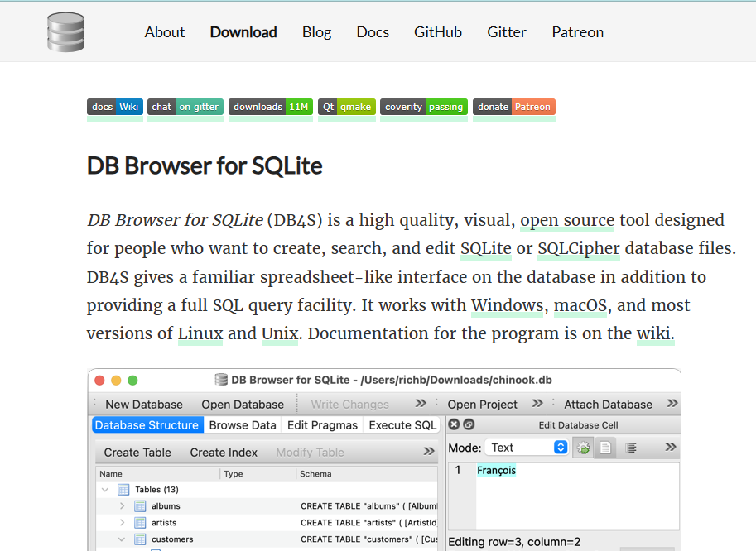756x551 pixels.
Task: Follow the SQLCipher link in description
Action: coord(579,248)
